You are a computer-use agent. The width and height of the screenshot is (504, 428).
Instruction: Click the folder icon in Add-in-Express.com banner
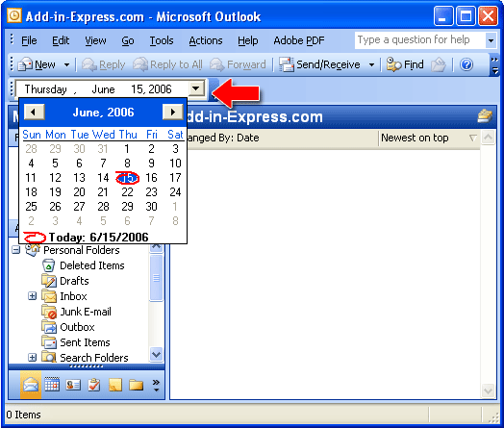485,115
